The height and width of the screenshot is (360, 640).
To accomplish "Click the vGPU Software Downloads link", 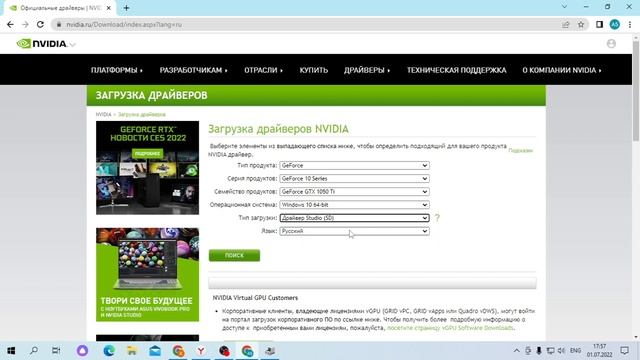I will tap(450, 328).
